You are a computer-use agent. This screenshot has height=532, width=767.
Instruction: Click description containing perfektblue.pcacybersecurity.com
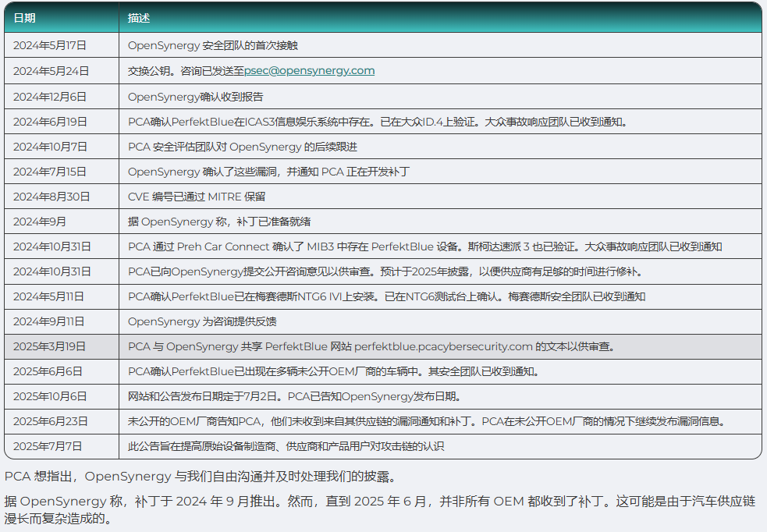coord(371,346)
